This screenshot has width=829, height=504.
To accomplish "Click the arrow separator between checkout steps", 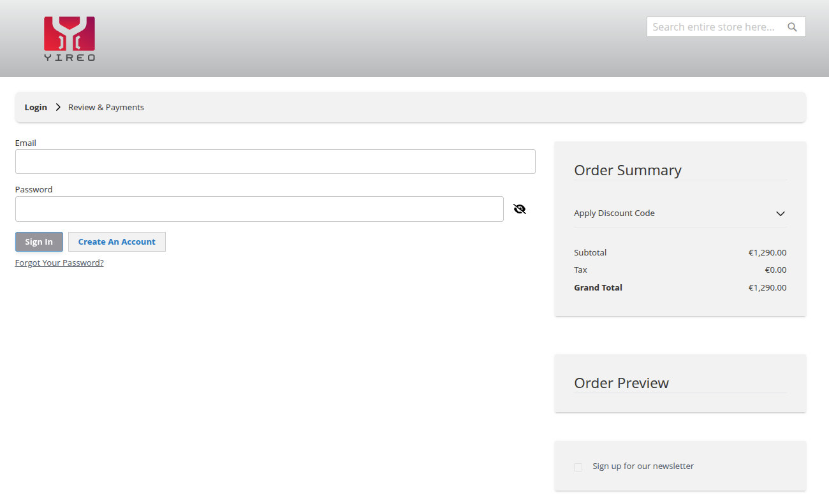I will tap(58, 107).
